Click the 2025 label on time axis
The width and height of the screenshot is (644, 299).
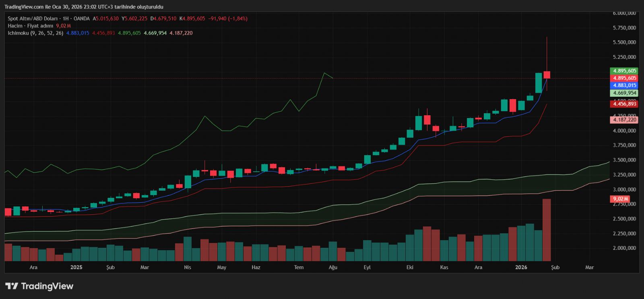[x=76, y=267]
